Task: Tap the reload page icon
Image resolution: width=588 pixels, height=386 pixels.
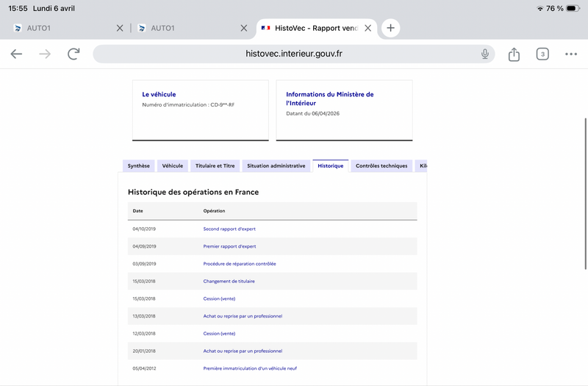Action: [x=73, y=54]
